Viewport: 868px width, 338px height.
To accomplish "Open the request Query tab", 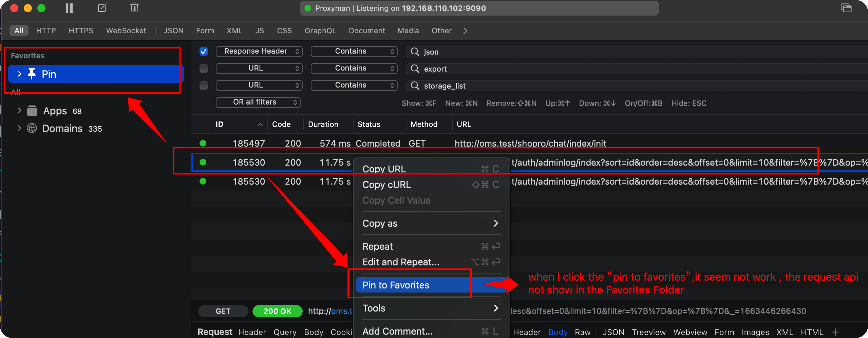I will point(285,332).
